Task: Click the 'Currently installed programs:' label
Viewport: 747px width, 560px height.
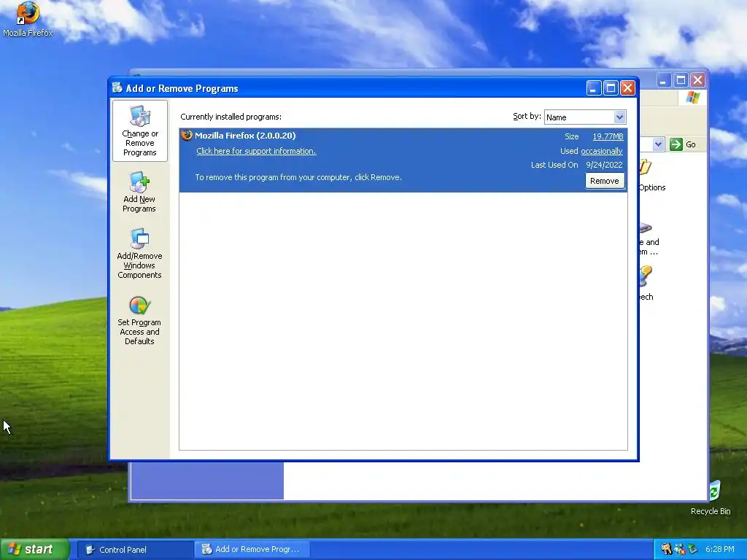Action: (x=231, y=117)
